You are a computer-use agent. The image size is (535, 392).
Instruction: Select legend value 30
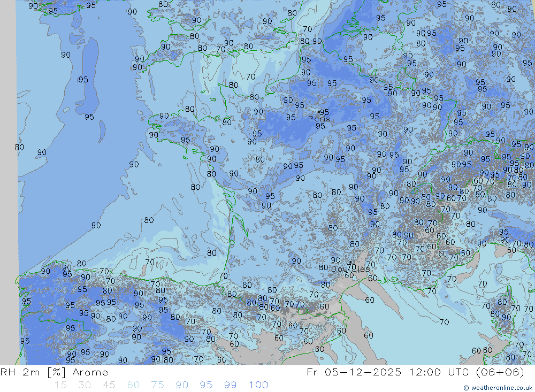pyautogui.click(x=85, y=385)
